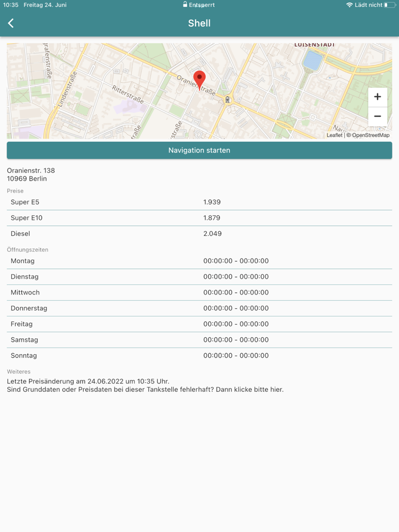Tap the Shell page title
Screen dimensions: 399x532
pyautogui.click(x=199, y=23)
